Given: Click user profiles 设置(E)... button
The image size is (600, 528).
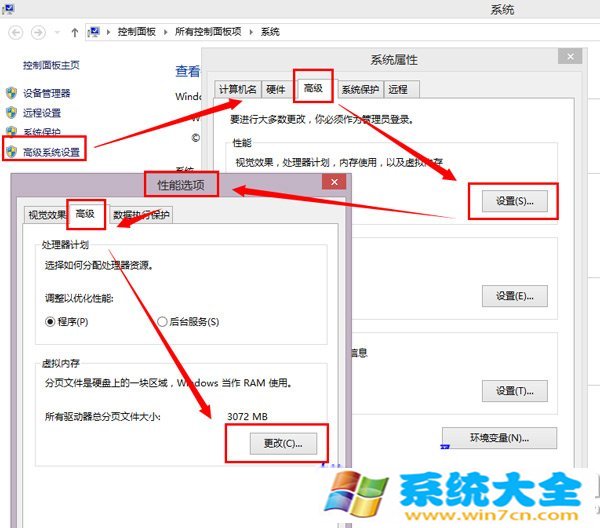Looking at the screenshot, I should click(x=515, y=296).
